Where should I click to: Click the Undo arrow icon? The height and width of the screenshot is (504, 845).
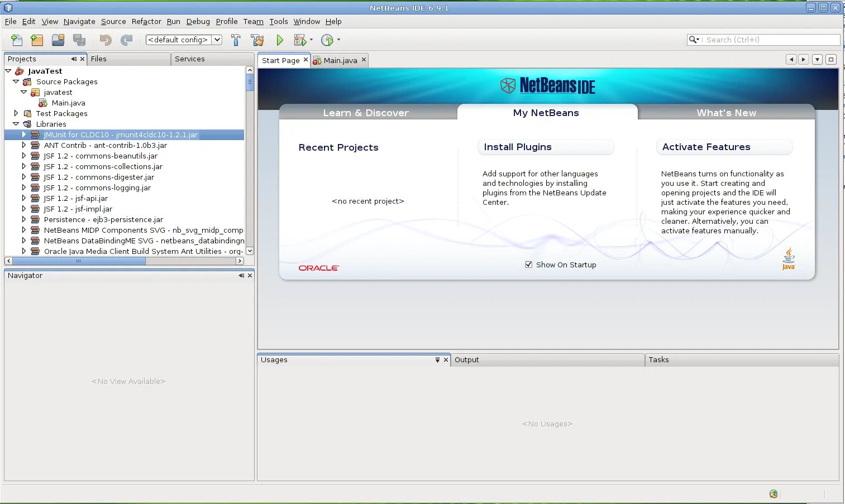click(x=106, y=40)
